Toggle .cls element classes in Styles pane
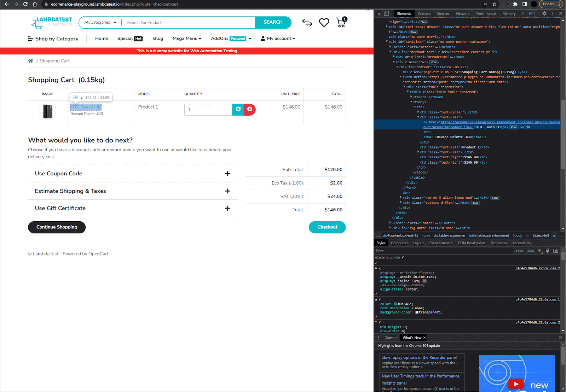 click(530, 251)
